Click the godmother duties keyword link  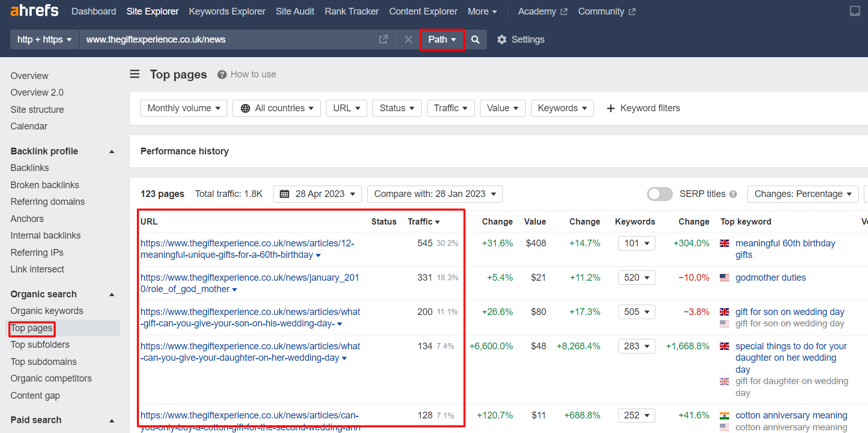tap(770, 278)
